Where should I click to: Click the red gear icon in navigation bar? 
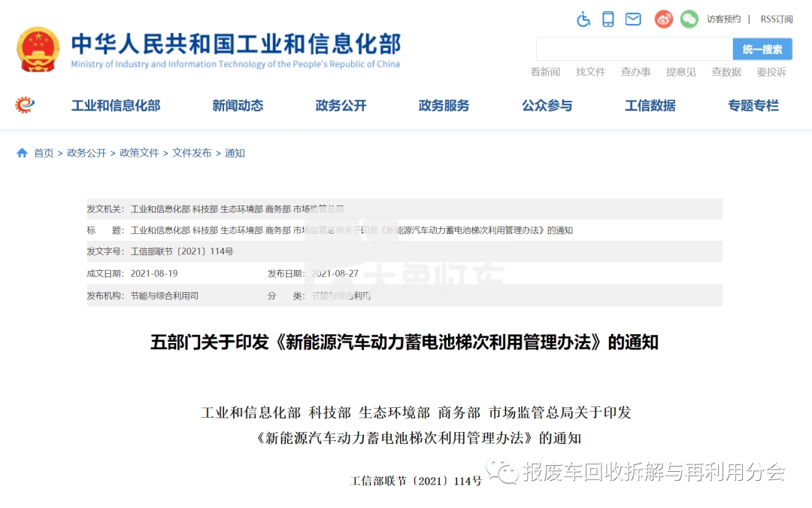(x=25, y=105)
